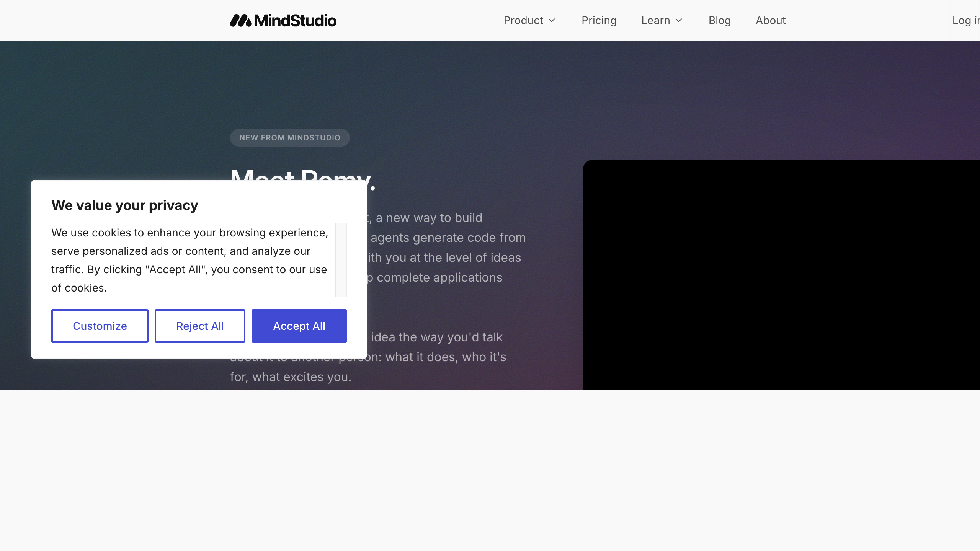Image resolution: width=980 pixels, height=551 pixels.
Task: Click the black video preview panel
Action: (x=781, y=275)
